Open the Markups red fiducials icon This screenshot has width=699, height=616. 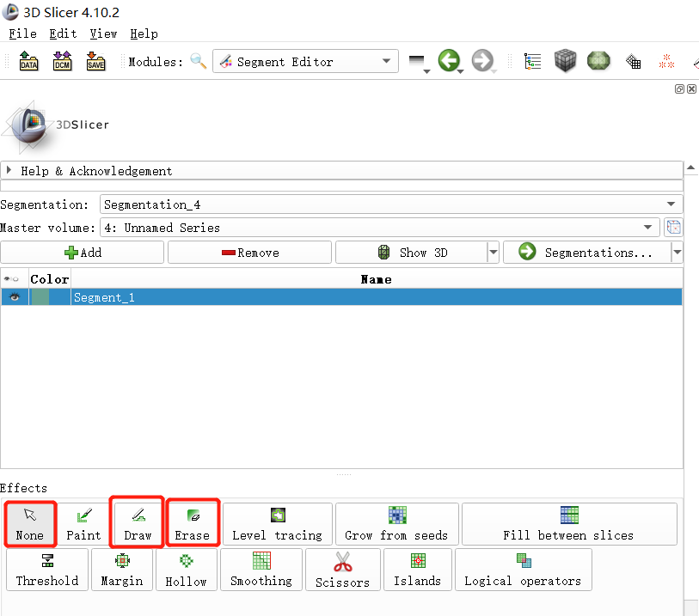point(666,62)
